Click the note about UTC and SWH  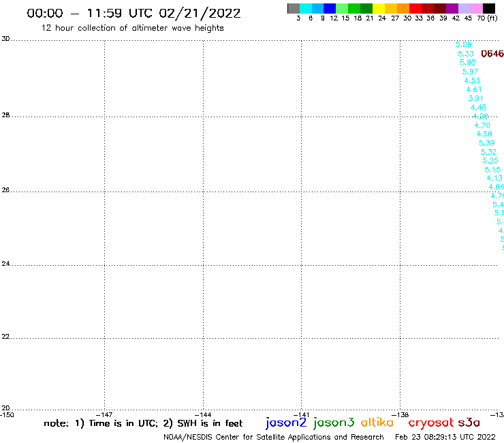pos(143,423)
